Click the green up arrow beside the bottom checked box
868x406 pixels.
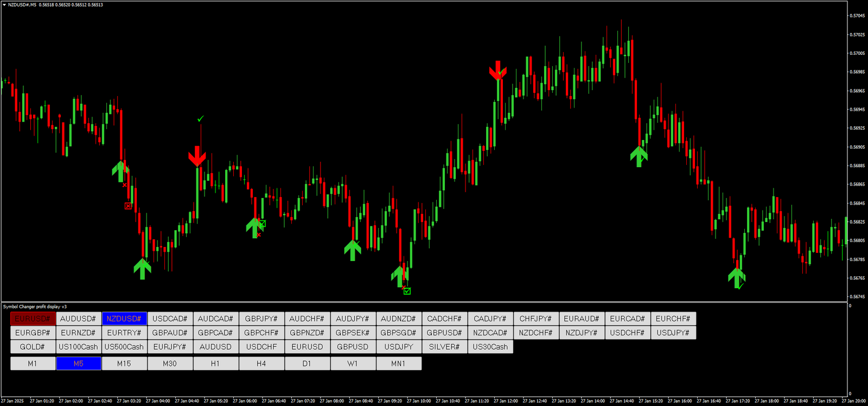pyautogui.click(x=399, y=276)
